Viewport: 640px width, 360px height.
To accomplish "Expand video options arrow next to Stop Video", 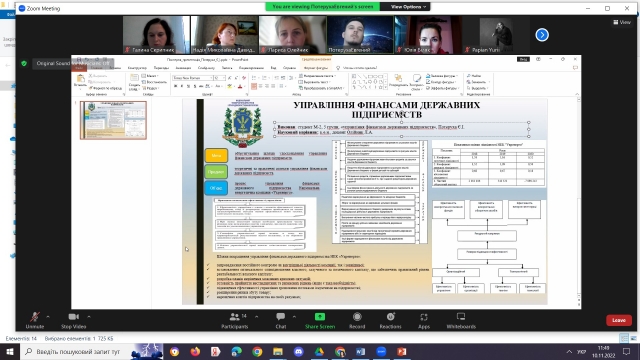I will (x=89, y=317).
